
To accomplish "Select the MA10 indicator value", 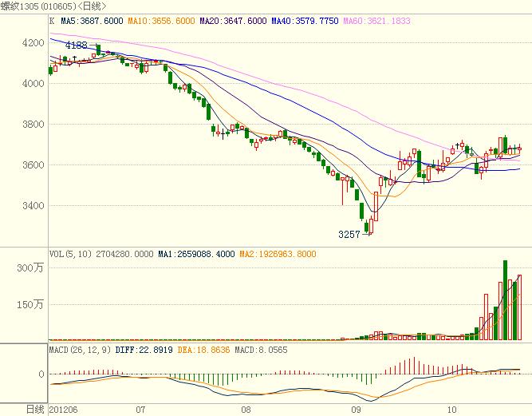I will click(x=163, y=21).
